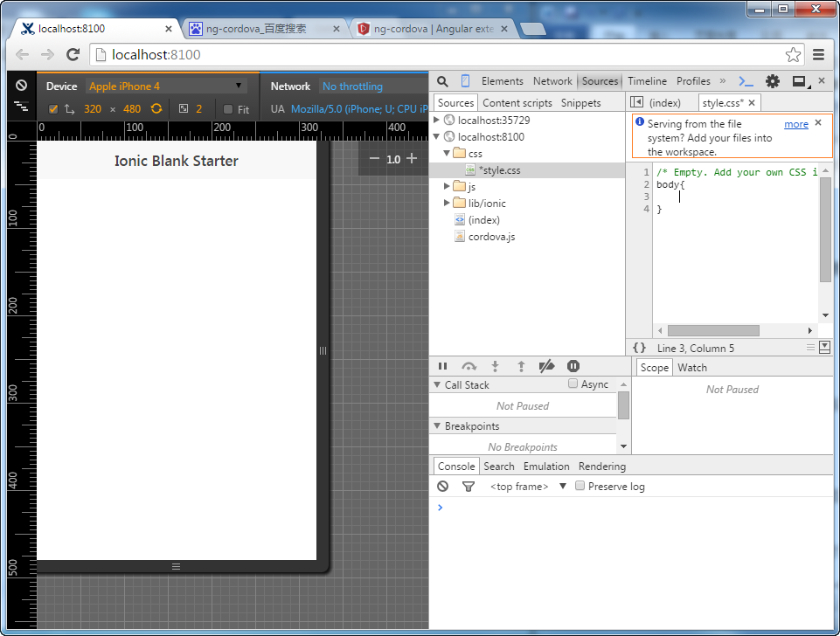Open the Timeline panel
The height and width of the screenshot is (636, 840).
(647, 81)
